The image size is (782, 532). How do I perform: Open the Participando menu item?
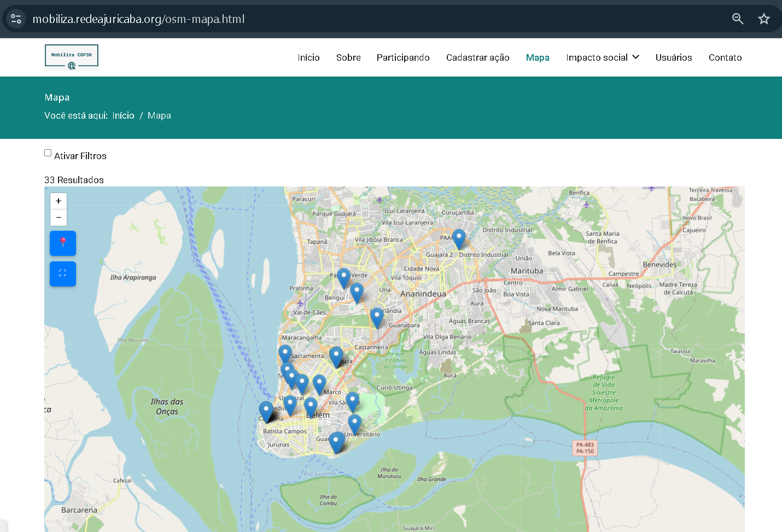pyautogui.click(x=403, y=57)
